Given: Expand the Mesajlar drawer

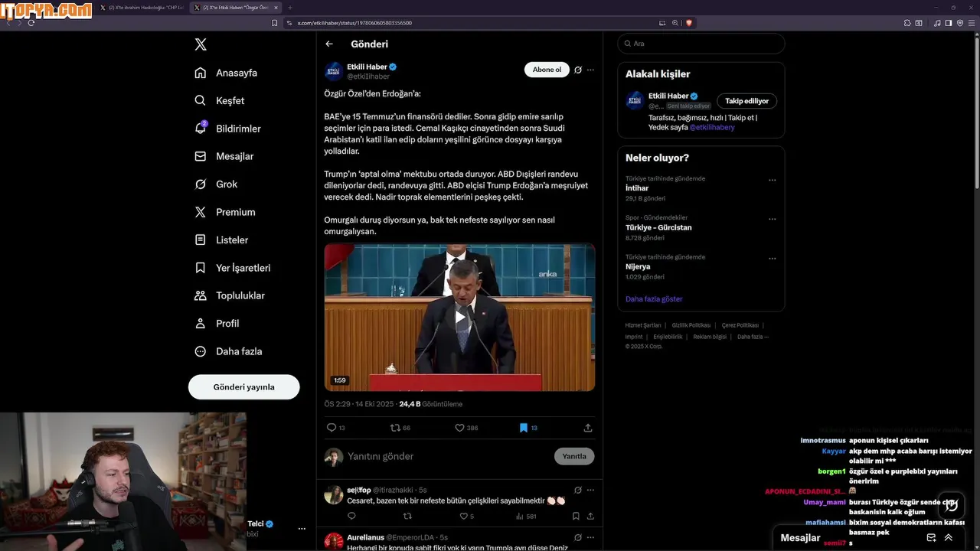Looking at the screenshot, I should (949, 538).
